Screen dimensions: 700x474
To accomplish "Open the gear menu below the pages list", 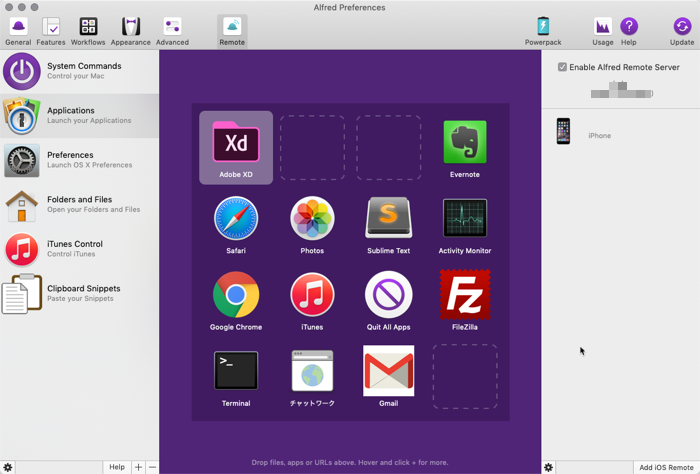I will 8,467.
